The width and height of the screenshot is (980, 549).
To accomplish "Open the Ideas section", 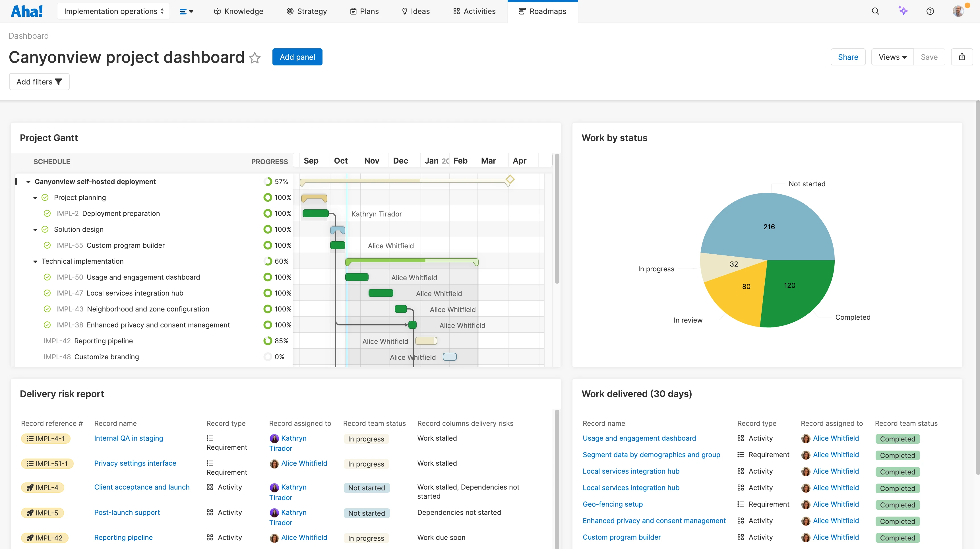I will pos(415,11).
